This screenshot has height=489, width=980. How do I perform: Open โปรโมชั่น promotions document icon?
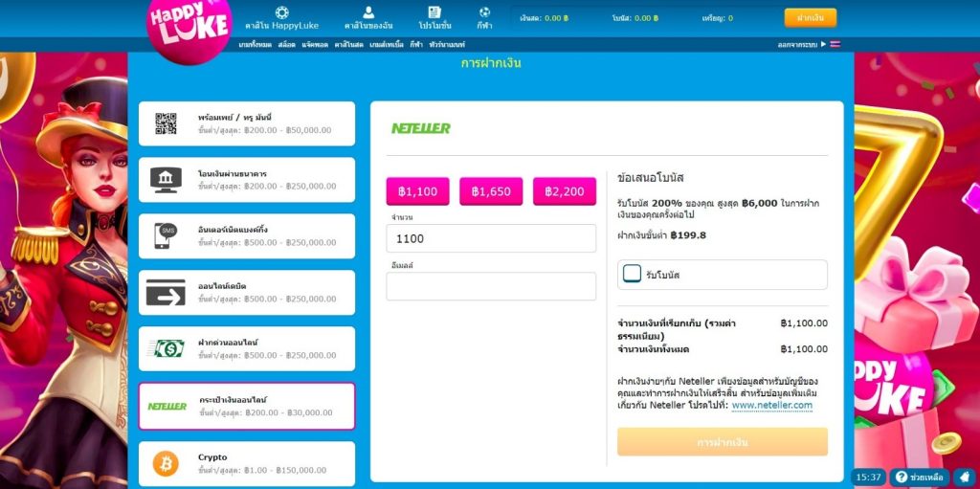(x=434, y=11)
